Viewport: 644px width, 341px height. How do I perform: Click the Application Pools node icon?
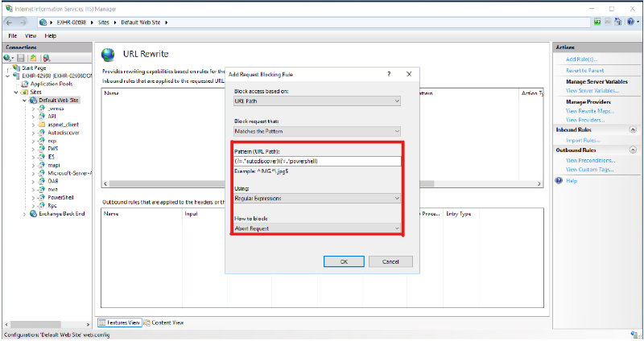tap(24, 84)
